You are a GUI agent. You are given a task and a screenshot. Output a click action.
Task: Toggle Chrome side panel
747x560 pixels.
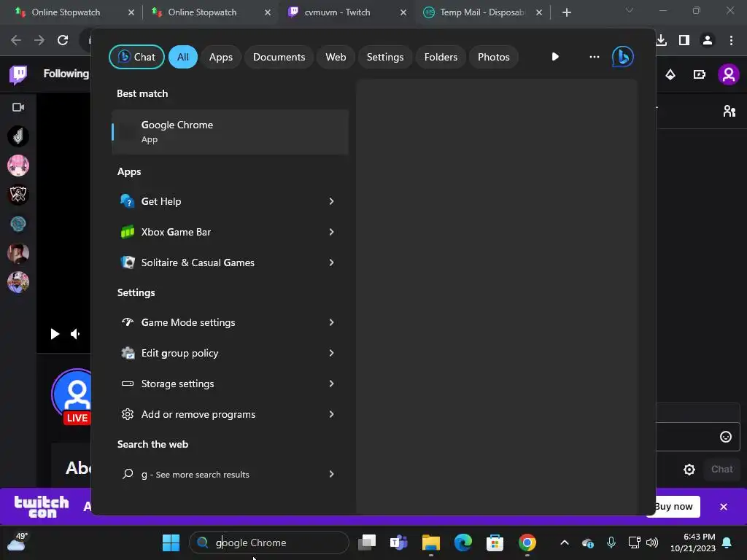click(x=684, y=40)
